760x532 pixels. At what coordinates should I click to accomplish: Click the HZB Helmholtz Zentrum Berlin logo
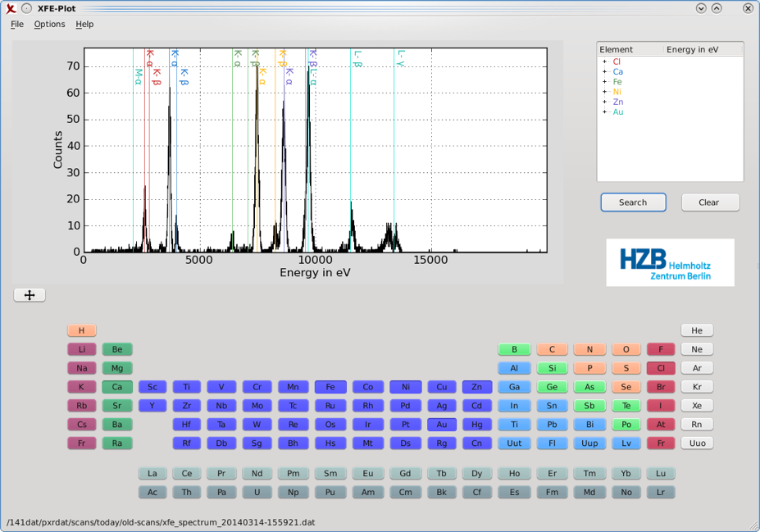[670, 262]
